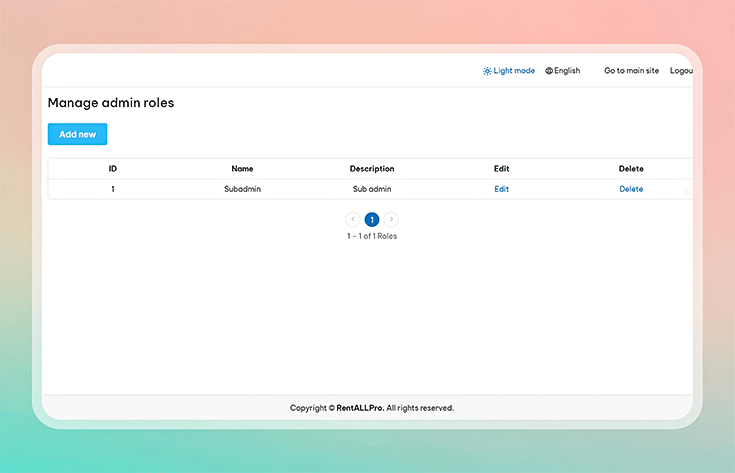The width and height of the screenshot is (735, 473).
Task: Click the Name column header
Action: coord(242,169)
